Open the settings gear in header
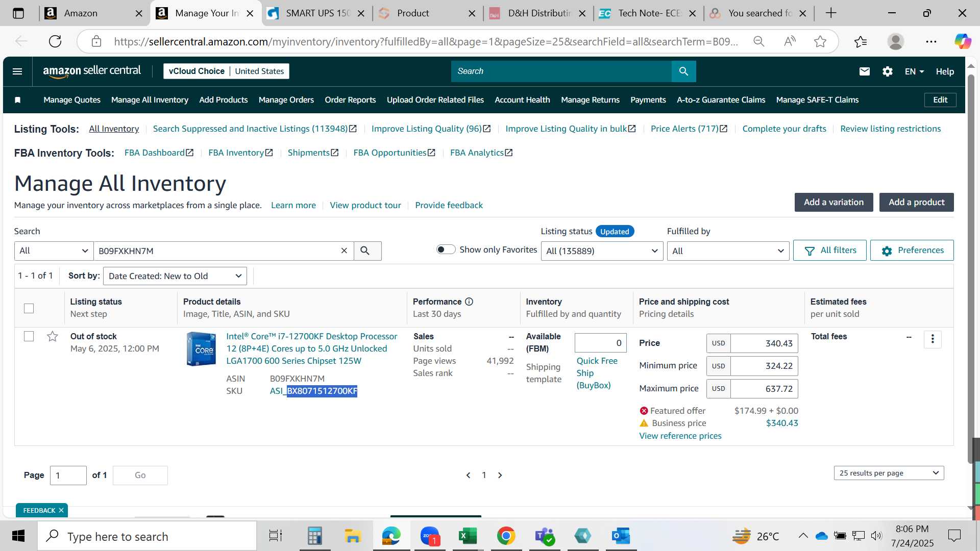Screen dimensions: 980x551 pos(887,71)
